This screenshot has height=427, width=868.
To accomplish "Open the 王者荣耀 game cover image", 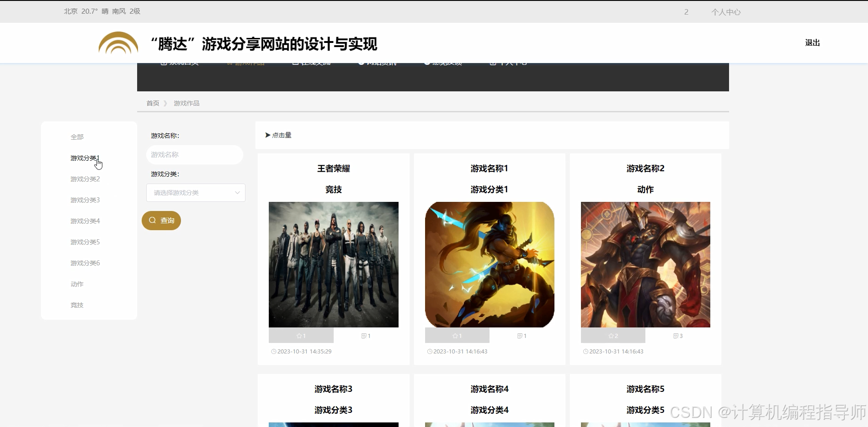I will (x=334, y=264).
